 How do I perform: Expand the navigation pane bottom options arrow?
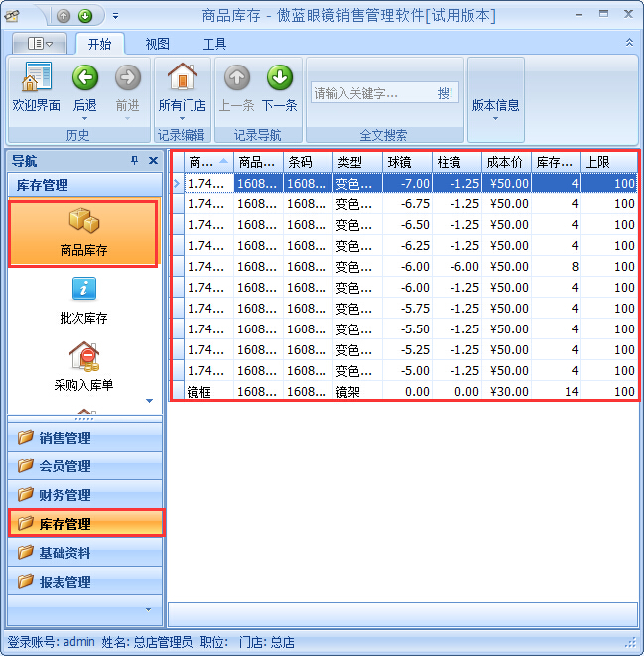coord(149,608)
